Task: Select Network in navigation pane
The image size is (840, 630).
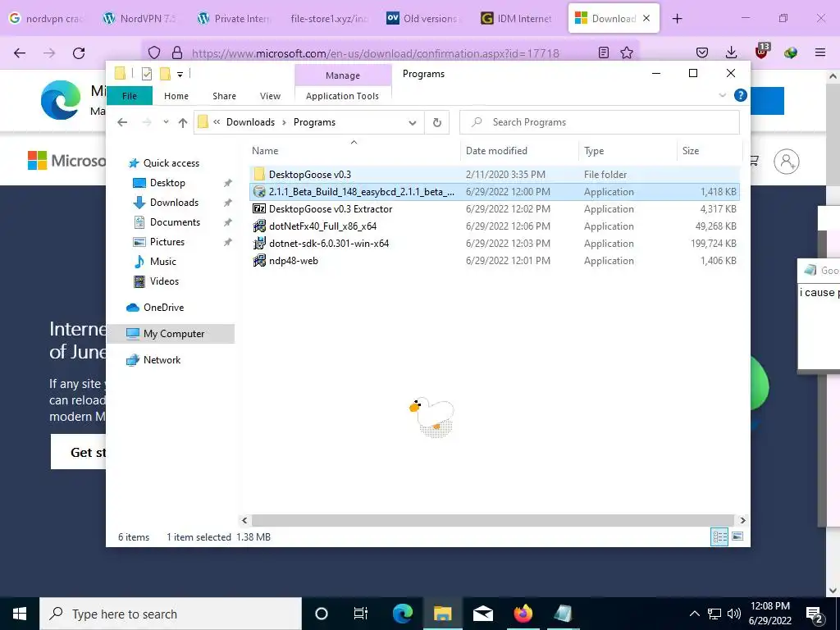Action: pyautogui.click(x=162, y=360)
